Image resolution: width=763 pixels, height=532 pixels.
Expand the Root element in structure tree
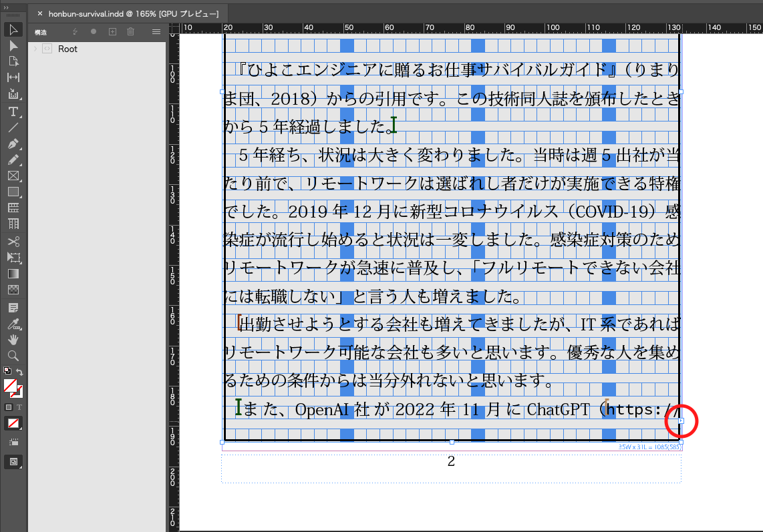[x=35, y=49]
